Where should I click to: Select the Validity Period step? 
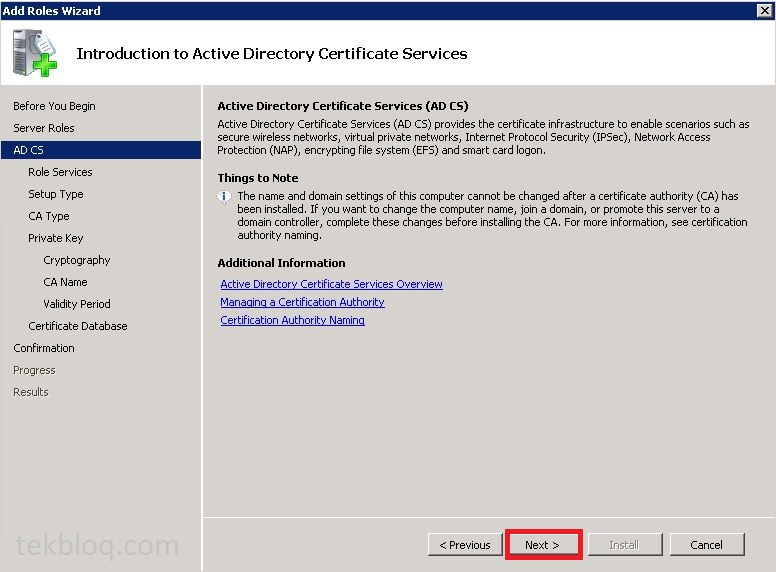[x=77, y=304]
